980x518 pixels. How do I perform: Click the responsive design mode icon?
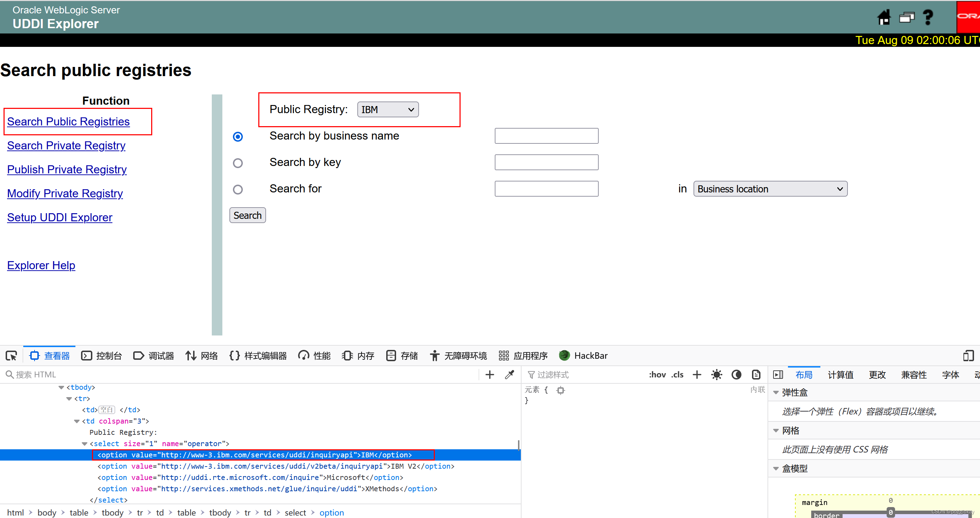[x=968, y=356]
